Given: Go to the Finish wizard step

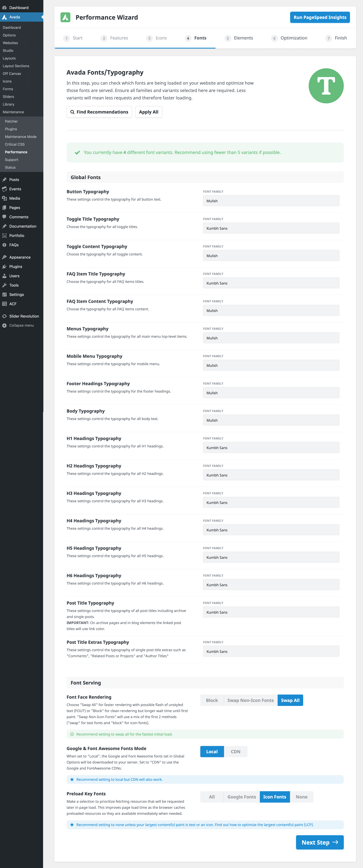Looking at the screenshot, I should pos(336,38).
